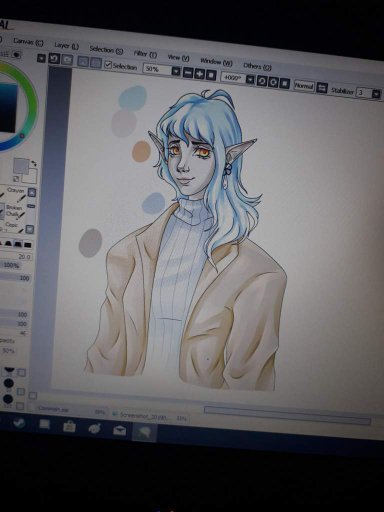The width and height of the screenshot is (384, 512).
Task: Click the zoom in plus icon
Action: [x=199, y=73]
